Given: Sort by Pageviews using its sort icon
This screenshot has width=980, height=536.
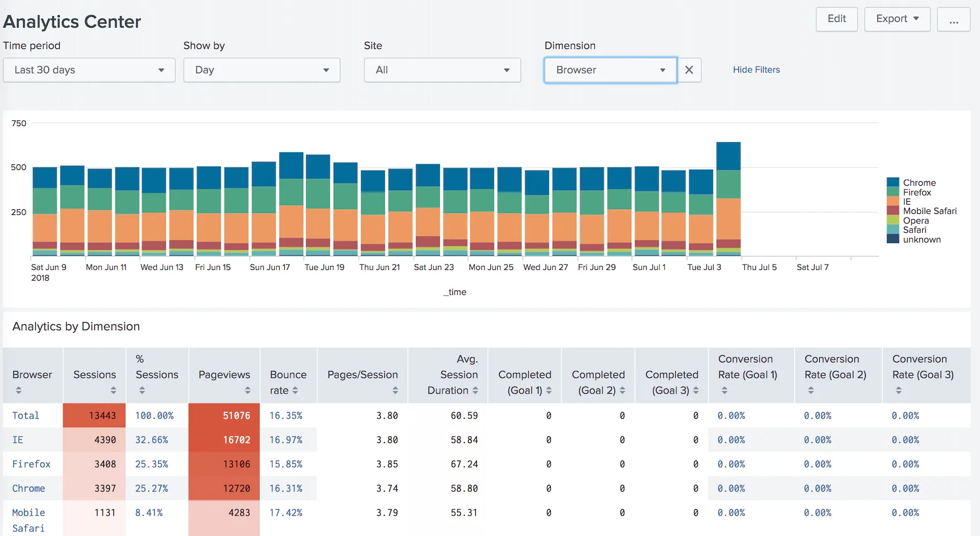Looking at the screenshot, I should pos(248,391).
